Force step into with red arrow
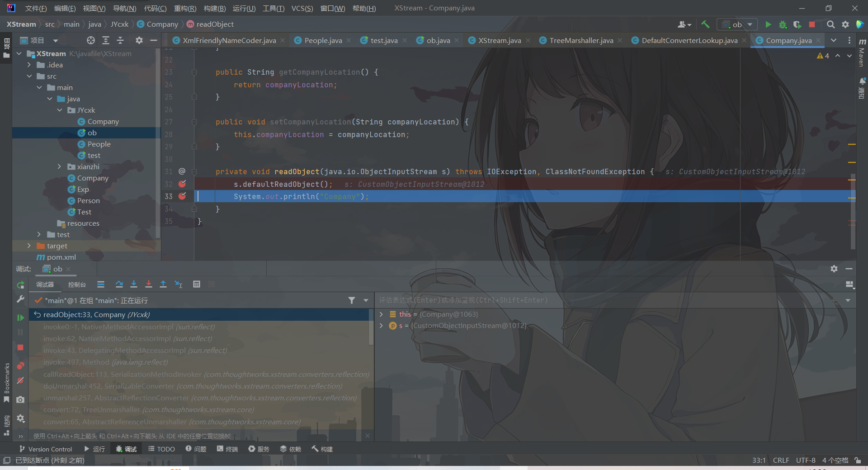Image resolution: width=868 pixels, height=470 pixels. click(148, 284)
